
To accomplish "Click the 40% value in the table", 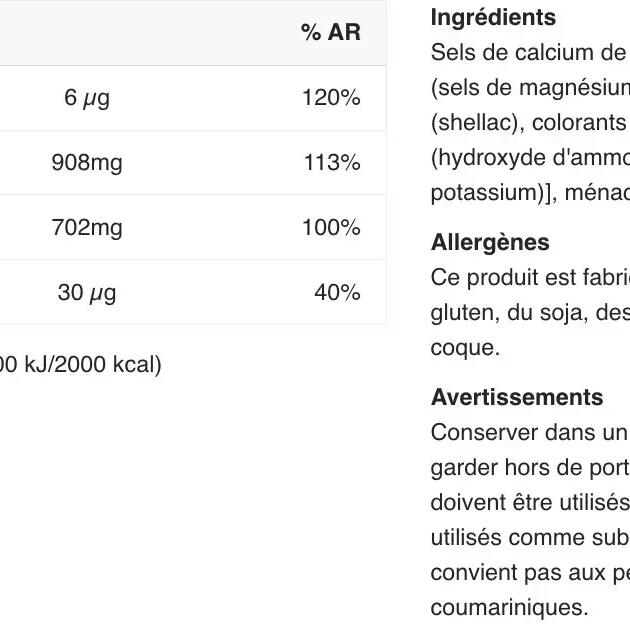I will [x=337, y=293].
